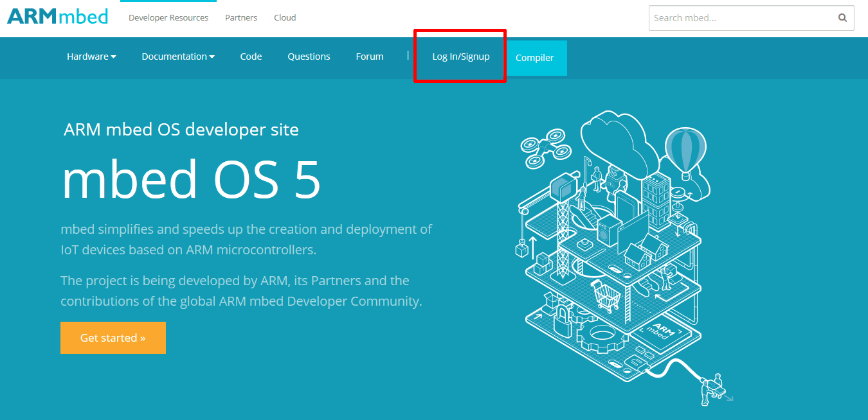Open the Partners tab
This screenshot has width=868, height=420.
tap(241, 18)
